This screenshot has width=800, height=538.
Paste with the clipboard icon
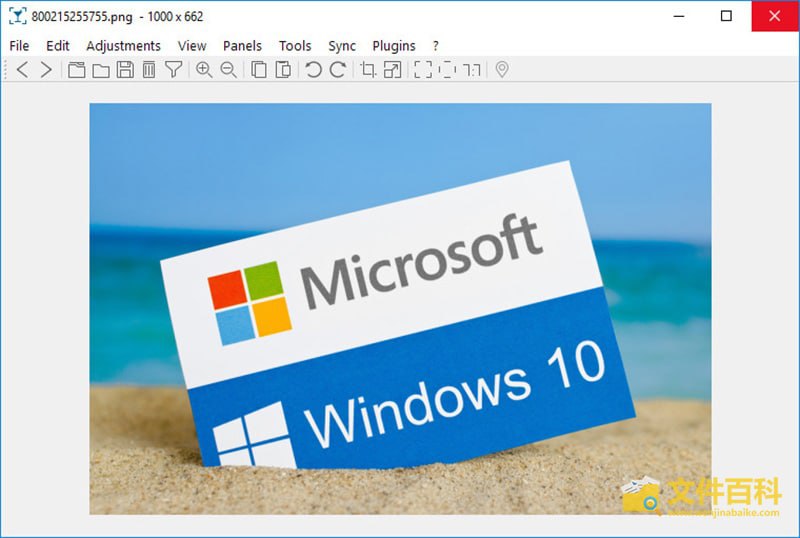(x=283, y=69)
